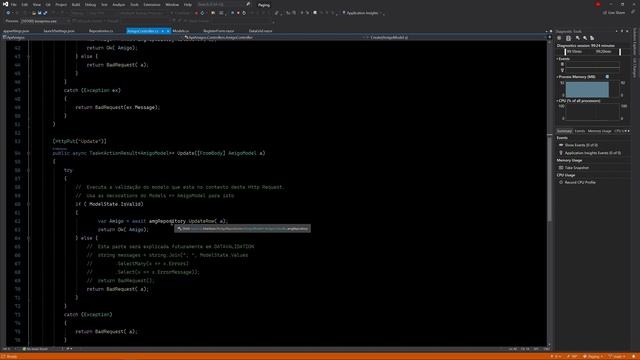Open the Solution Explorer side tab
Viewport: 640px width, 360px height.
[x=635, y=42]
